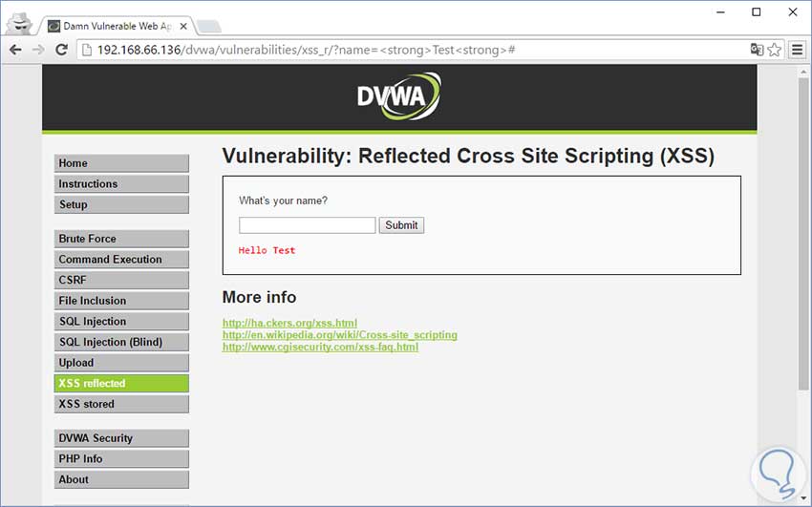Open the cgisecurity xss-faq link
The width and height of the screenshot is (812, 507).
coord(320,347)
